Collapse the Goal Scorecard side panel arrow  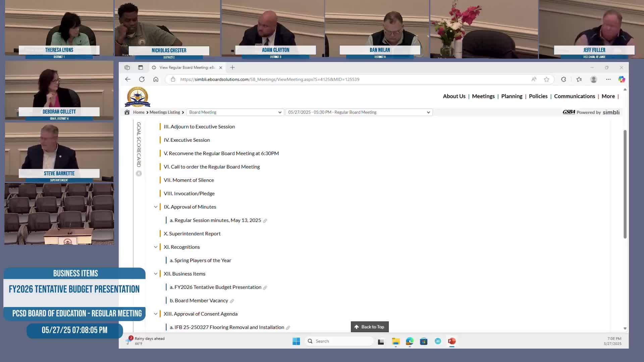coord(139,173)
